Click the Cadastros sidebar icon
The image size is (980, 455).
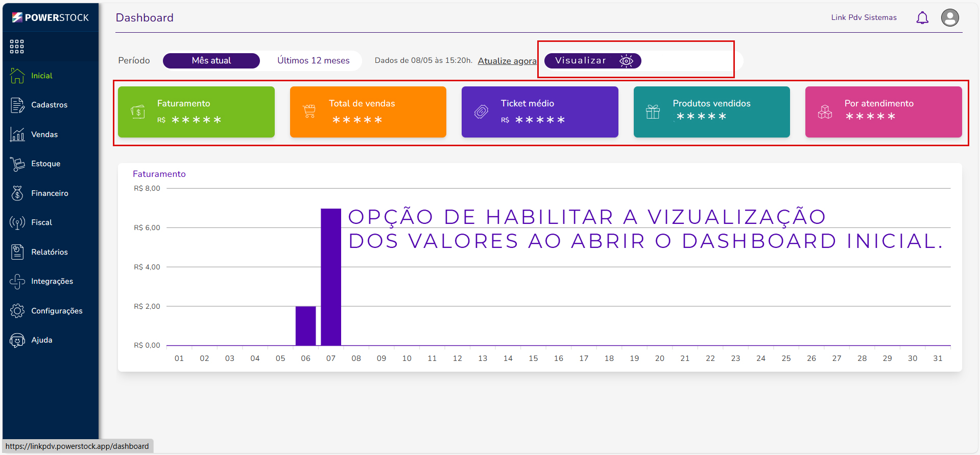coord(17,105)
